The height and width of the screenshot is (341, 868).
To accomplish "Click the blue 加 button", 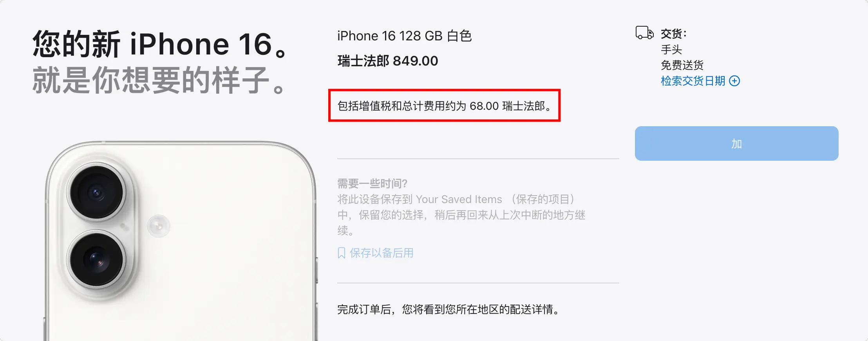I will tap(736, 143).
